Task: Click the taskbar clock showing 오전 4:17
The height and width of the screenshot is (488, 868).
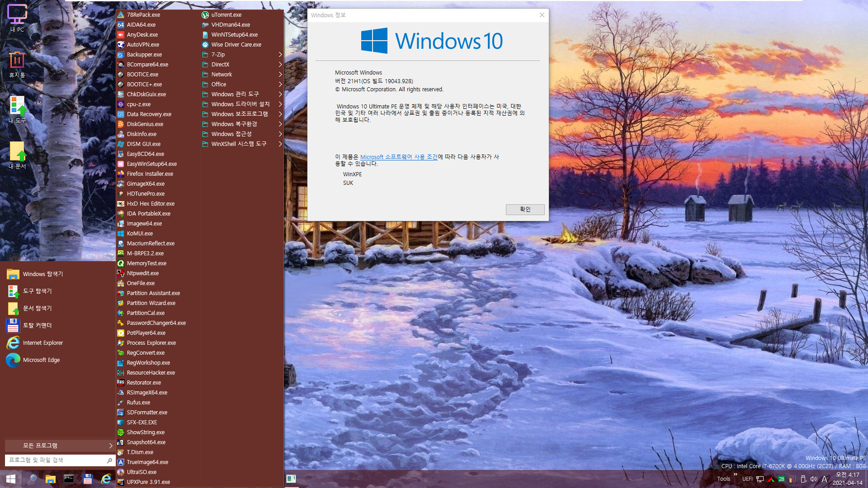Action: (x=847, y=479)
